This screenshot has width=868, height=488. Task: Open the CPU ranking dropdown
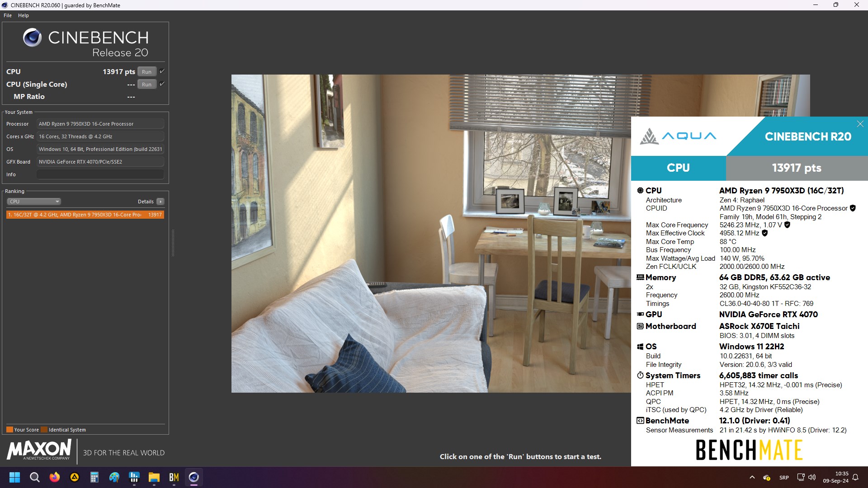34,202
